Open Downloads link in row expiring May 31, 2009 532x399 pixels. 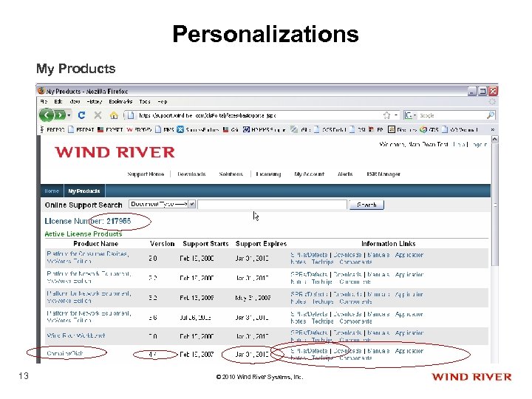[347, 294]
